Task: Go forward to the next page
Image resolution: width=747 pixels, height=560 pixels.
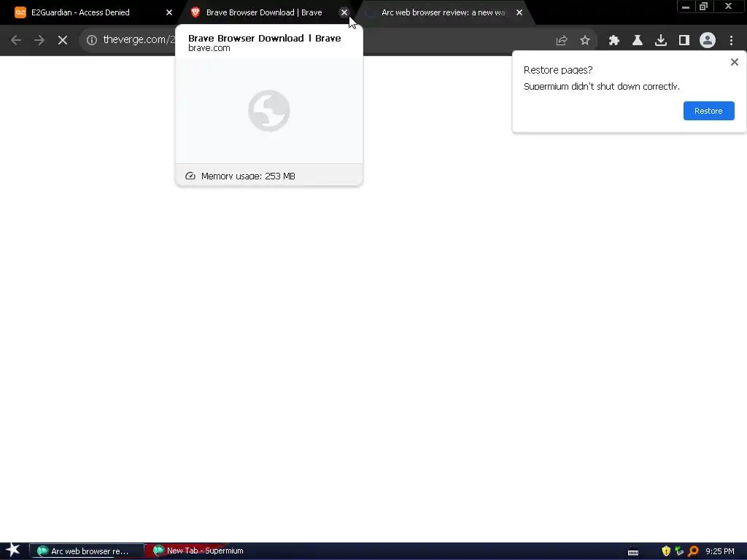Action: point(39,40)
